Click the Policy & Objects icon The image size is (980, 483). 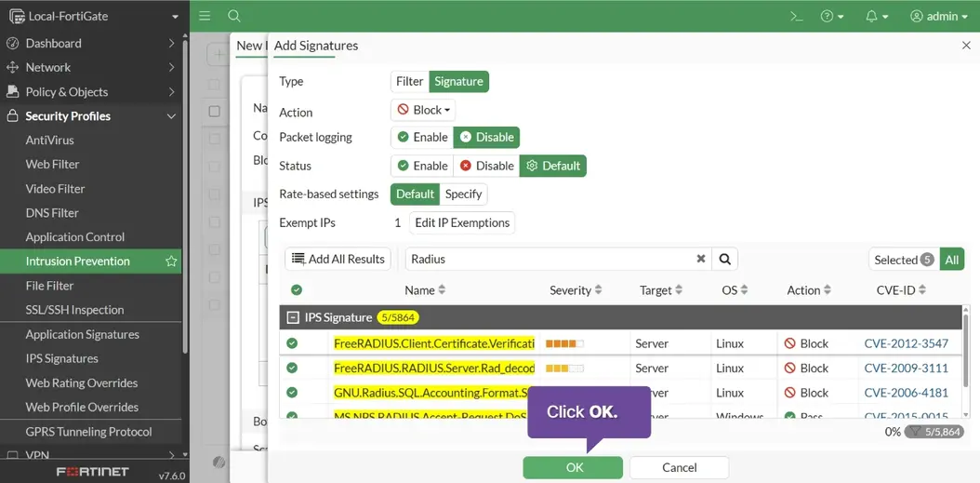coord(12,92)
